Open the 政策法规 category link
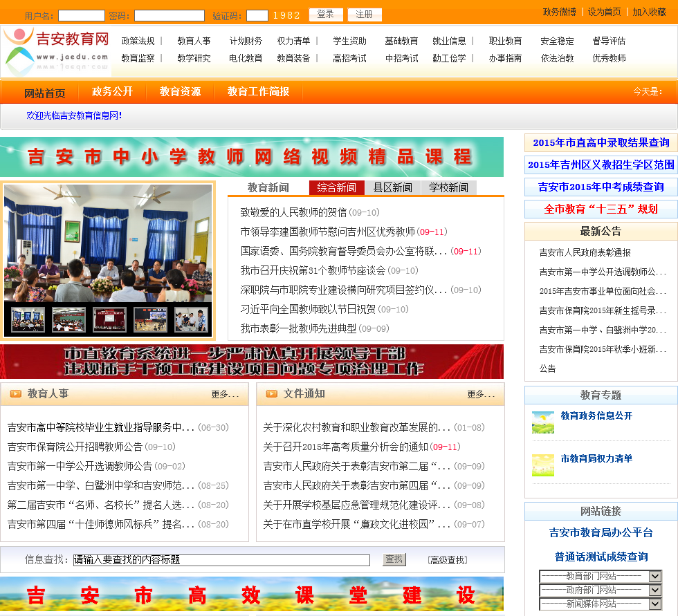The image size is (678, 616). point(138,41)
